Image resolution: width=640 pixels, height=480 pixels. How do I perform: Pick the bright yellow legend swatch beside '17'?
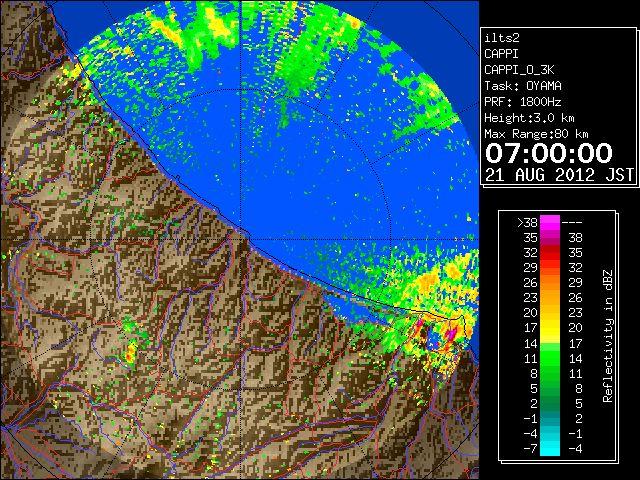coord(550,328)
